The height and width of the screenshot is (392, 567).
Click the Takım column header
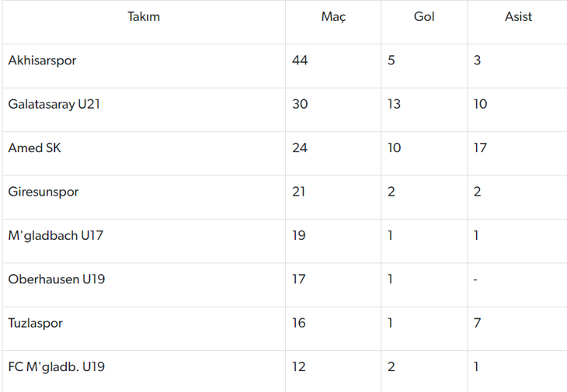coord(144,16)
